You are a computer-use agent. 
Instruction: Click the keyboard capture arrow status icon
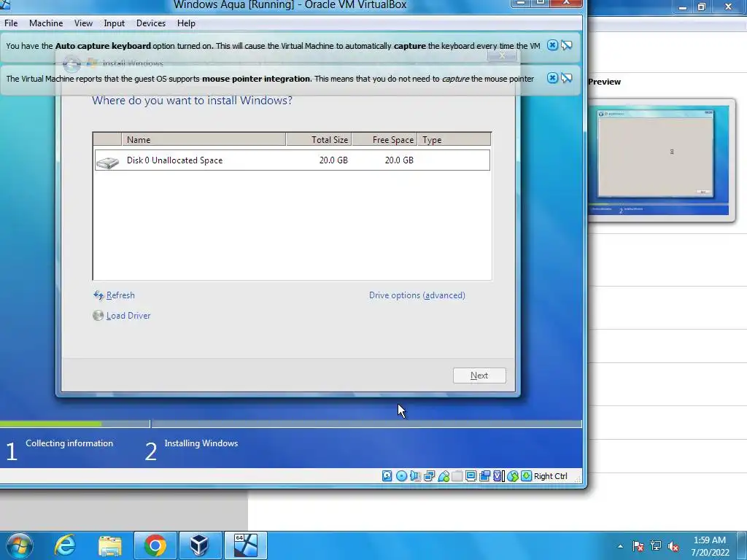526,475
